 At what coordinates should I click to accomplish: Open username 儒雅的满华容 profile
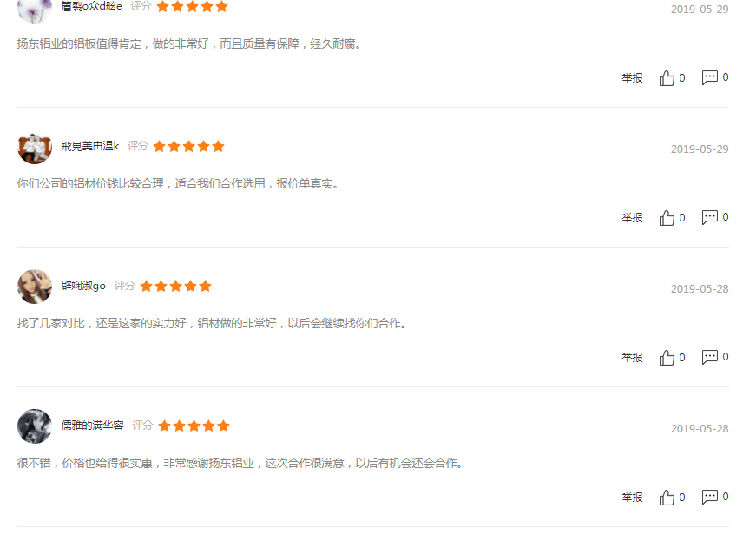tap(92, 426)
